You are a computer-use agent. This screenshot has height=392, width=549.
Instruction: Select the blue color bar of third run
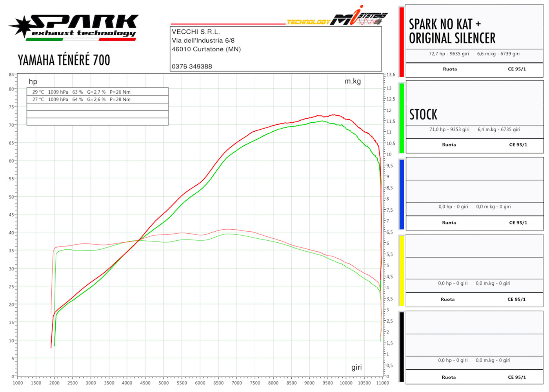point(402,194)
